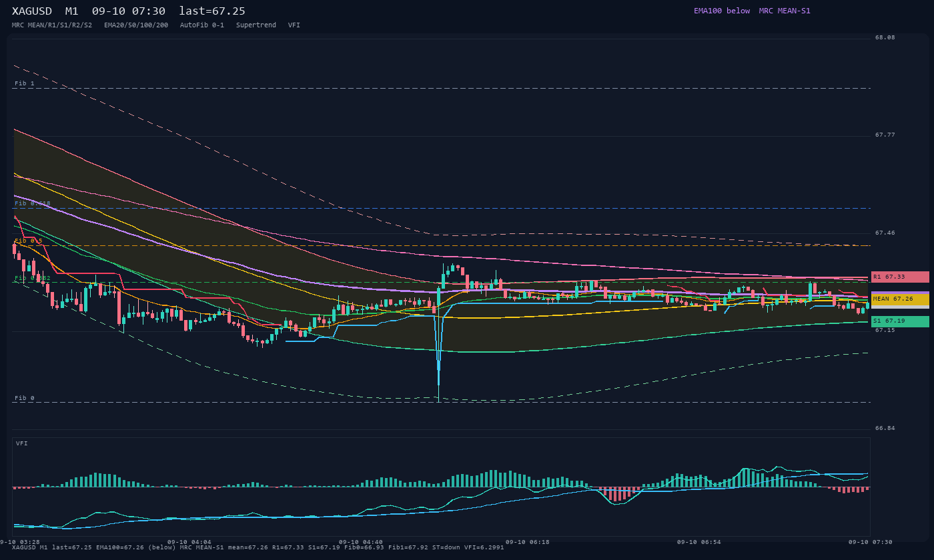
Task: Click the 'Fib 0.382' level label
Action: click(33, 278)
